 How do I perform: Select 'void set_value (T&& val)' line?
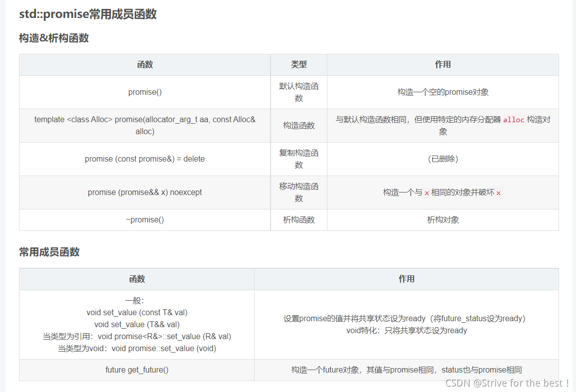(x=137, y=325)
